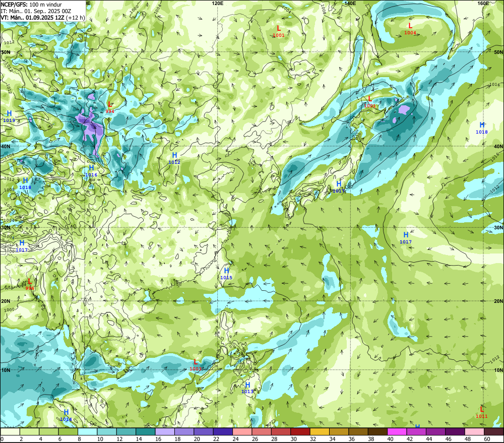Click the high pressure label 'H 1016'
Image resolution: width=504 pixels, height=443 pixels.
click(91, 171)
